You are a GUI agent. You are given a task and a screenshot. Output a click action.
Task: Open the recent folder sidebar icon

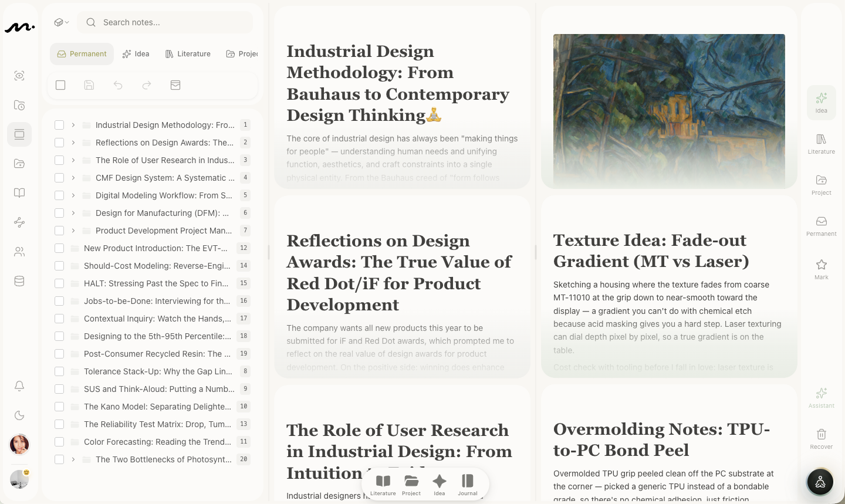[19, 105]
